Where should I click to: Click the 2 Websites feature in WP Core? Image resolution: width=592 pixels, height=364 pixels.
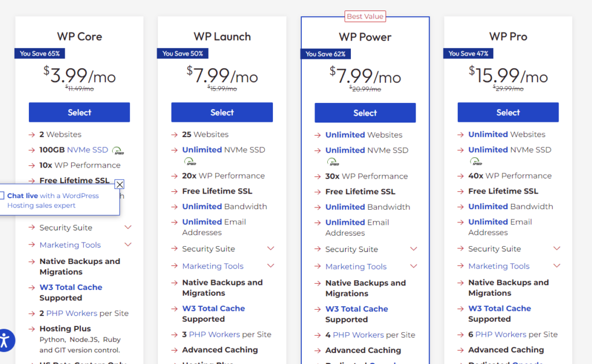tap(60, 134)
